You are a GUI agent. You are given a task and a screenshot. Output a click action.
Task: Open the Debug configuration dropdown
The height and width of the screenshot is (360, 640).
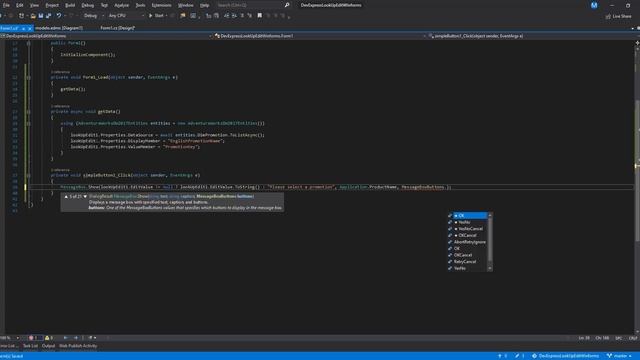(x=93, y=16)
